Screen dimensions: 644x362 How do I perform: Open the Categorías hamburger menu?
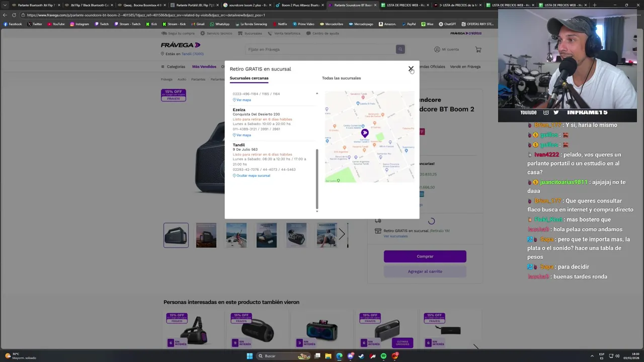pyautogui.click(x=173, y=66)
